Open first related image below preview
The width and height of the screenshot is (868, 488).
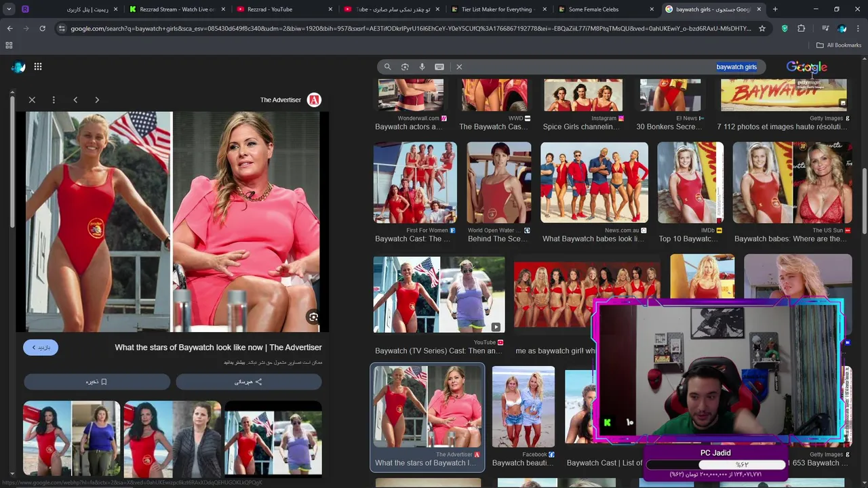72,439
